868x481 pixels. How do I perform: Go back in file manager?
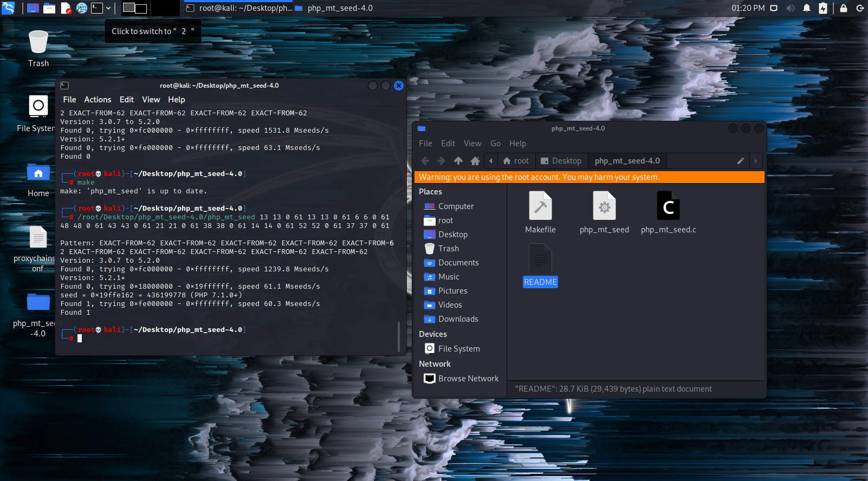[x=425, y=161]
